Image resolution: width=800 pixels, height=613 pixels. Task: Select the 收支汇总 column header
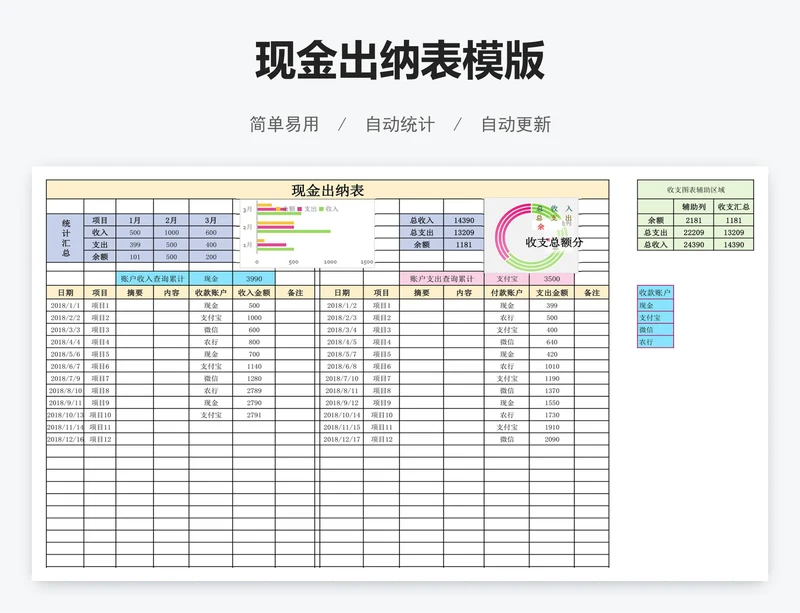coord(734,207)
